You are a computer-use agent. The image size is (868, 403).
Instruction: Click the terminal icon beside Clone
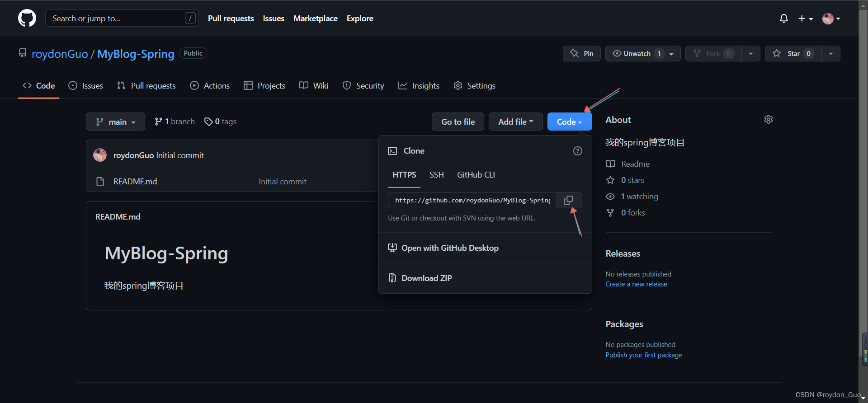pyautogui.click(x=392, y=151)
